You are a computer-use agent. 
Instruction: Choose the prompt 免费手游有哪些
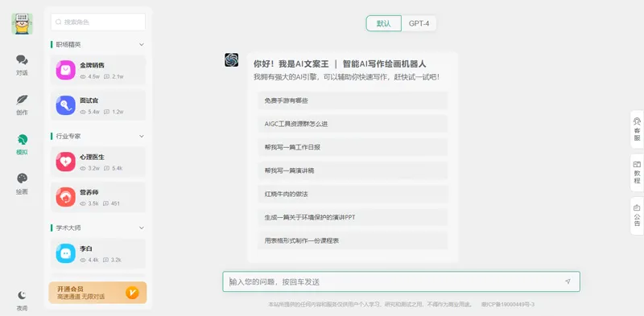click(x=353, y=101)
